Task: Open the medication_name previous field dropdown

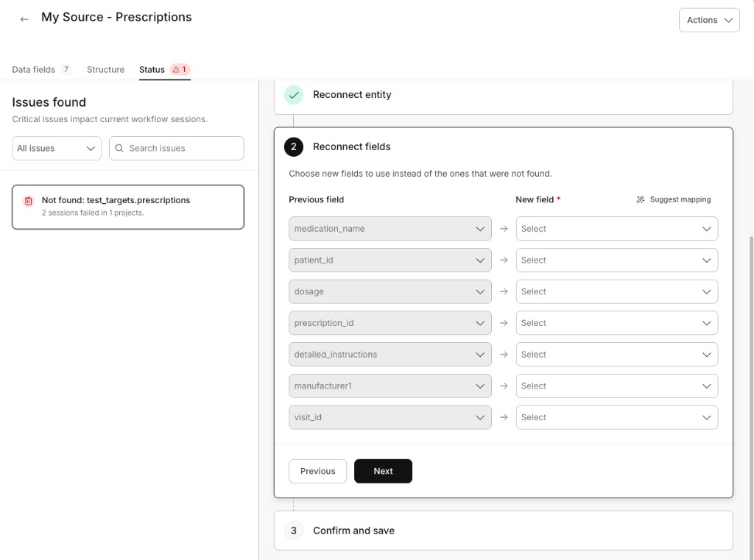Action: tap(390, 229)
